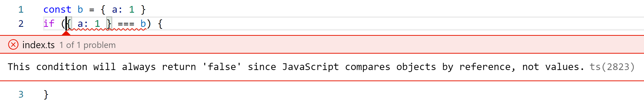This screenshot has height=112, width=644.
Task: Click the number 1 inside line 1 object
Action: 132,9
